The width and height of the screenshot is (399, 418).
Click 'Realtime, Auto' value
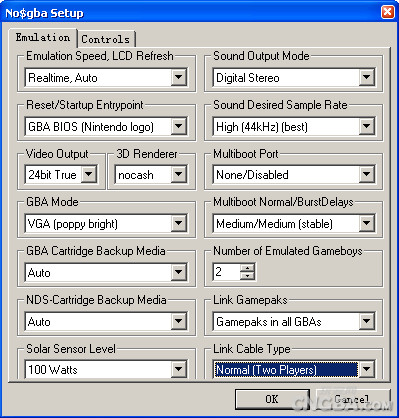[x=63, y=78]
